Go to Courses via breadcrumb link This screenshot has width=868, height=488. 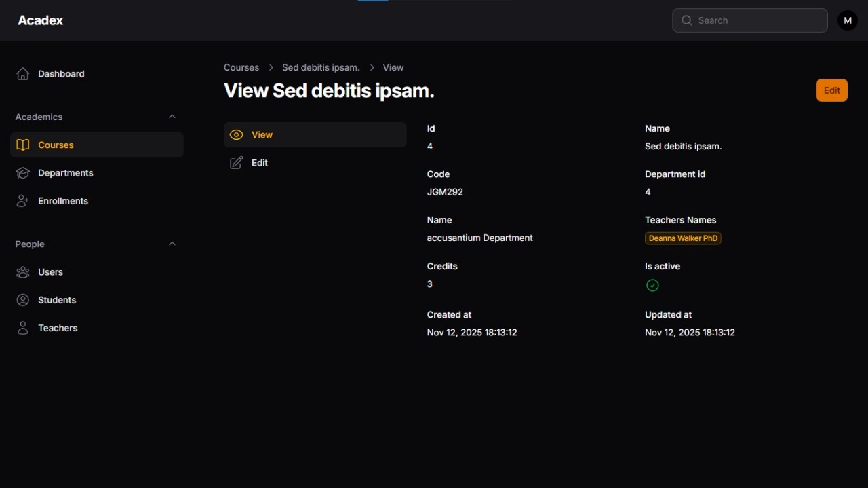241,68
